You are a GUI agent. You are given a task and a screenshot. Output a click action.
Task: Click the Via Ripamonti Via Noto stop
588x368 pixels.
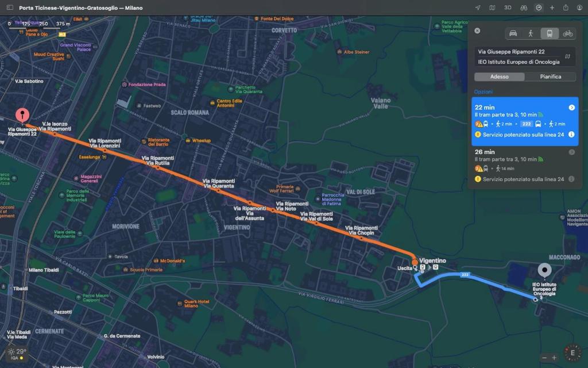[x=273, y=210]
